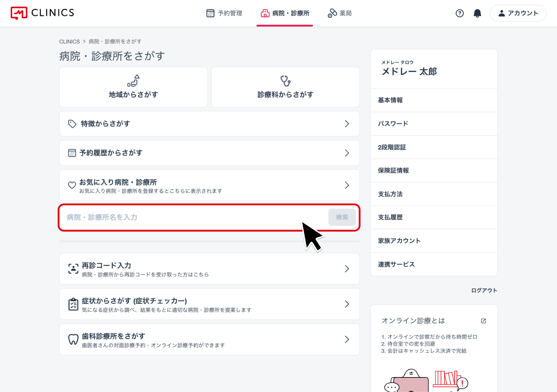Click the メドレー 太郎 user name
Image resolution: width=557 pixels, height=392 pixels.
coord(409,71)
